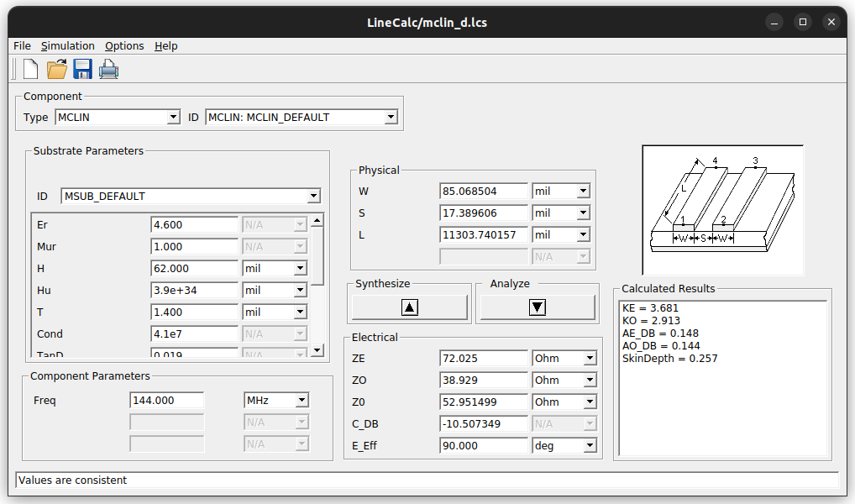
Task: Click the Save floppy disk icon
Action: (83, 69)
